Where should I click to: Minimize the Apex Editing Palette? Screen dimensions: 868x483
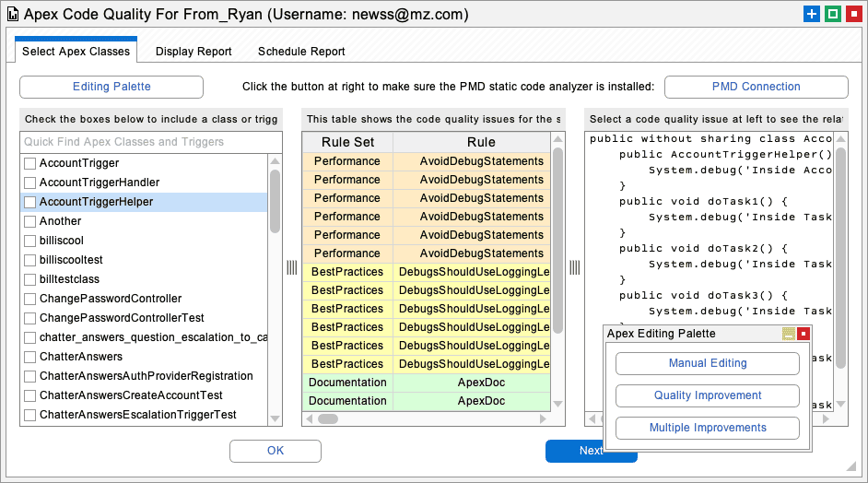(788, 334)
